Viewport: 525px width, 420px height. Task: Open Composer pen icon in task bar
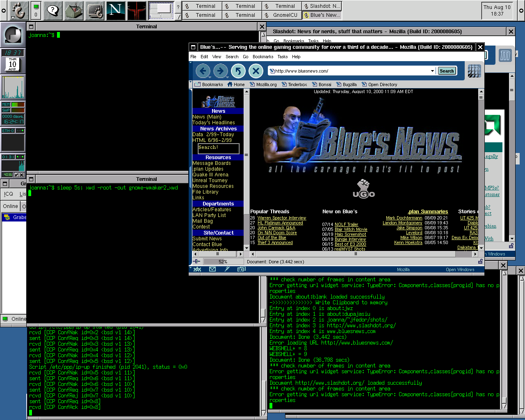point(227,269)
